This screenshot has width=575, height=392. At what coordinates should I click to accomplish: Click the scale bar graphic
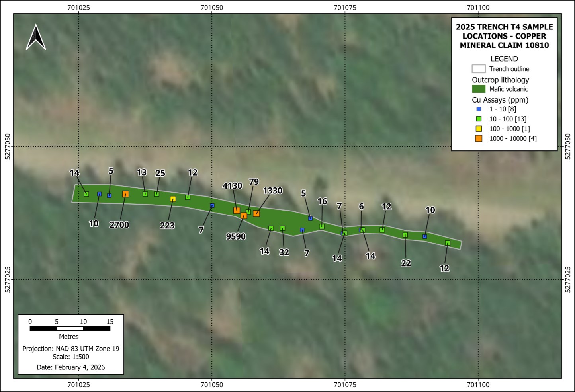[70, 328]
